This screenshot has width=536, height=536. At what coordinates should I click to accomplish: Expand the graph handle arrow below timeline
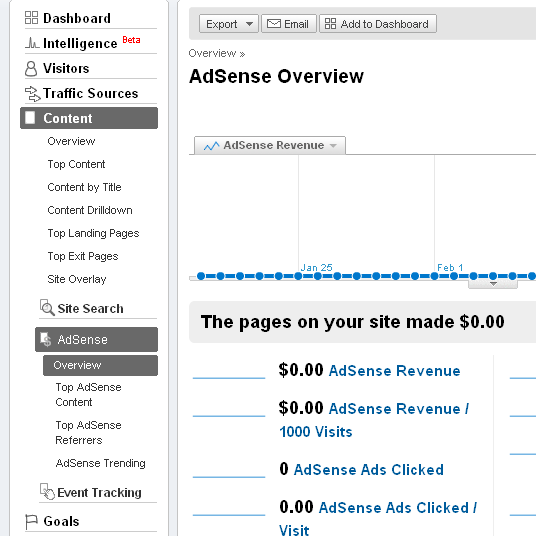tap(493, 284)
